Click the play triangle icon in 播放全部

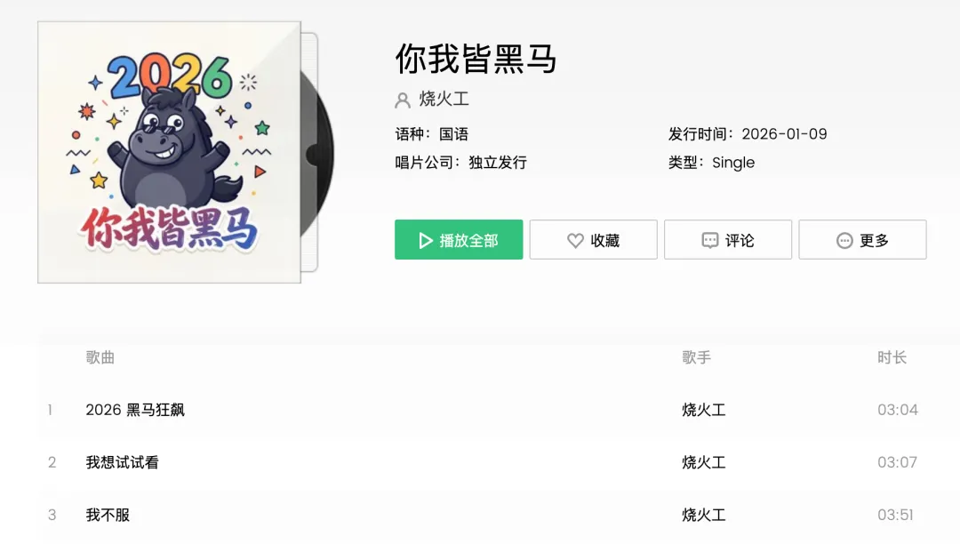pos(426,241)
